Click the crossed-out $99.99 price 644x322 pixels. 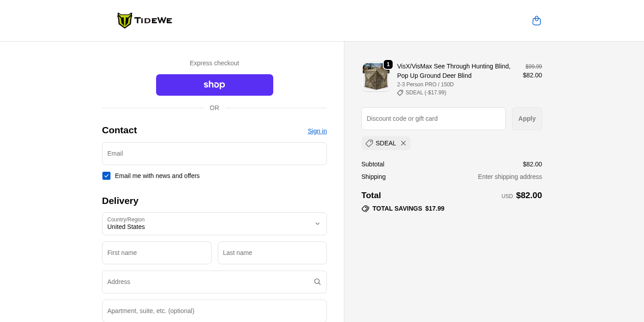click(534, 67)
